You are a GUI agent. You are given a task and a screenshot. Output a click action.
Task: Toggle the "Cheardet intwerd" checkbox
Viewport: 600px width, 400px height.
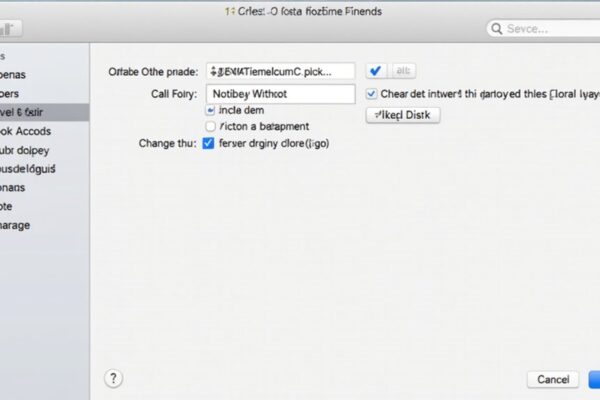(372, 94)
